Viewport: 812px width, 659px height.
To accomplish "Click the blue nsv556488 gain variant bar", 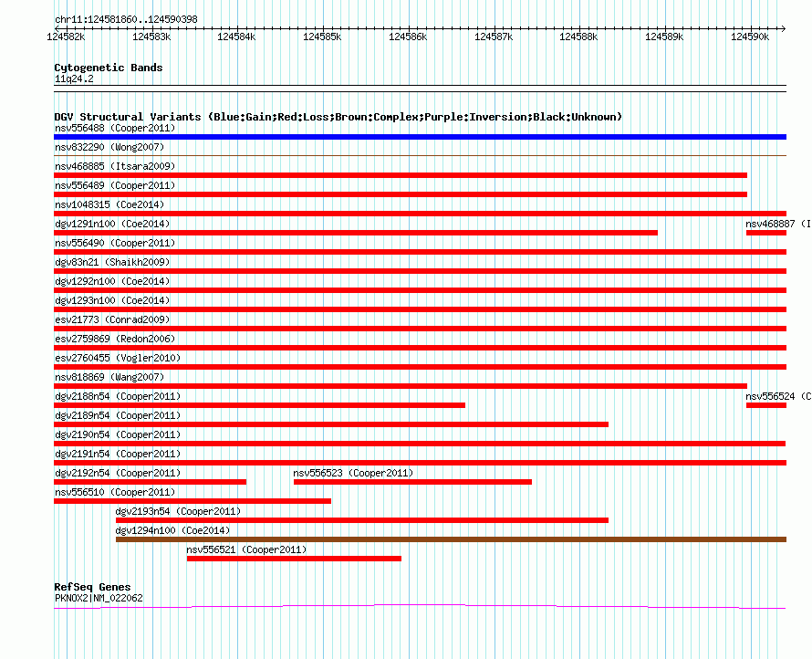I will click(420, 137).
